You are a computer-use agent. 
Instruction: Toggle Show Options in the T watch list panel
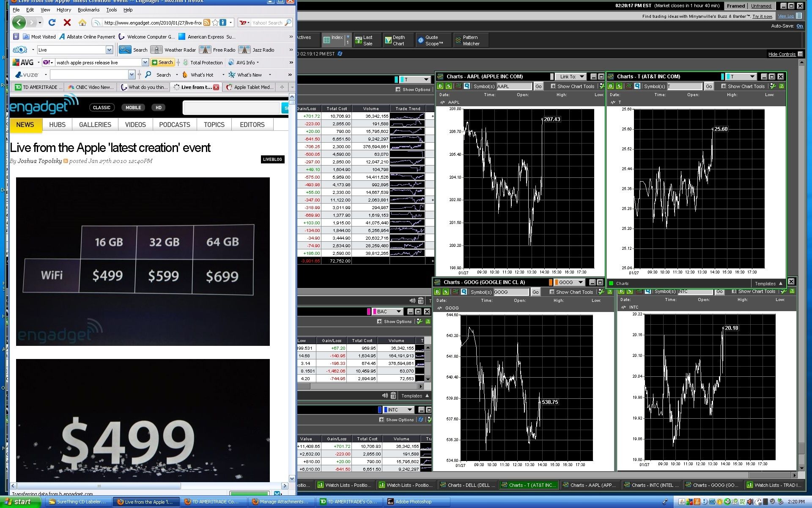click(x=413, y=90)
